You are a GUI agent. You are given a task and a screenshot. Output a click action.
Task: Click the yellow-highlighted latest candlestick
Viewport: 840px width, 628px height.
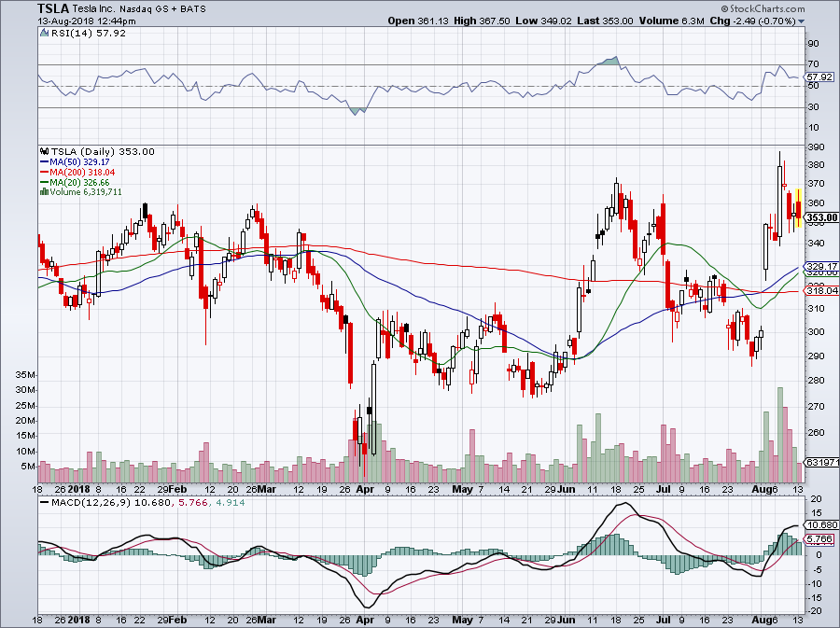[x=798, y=208]
